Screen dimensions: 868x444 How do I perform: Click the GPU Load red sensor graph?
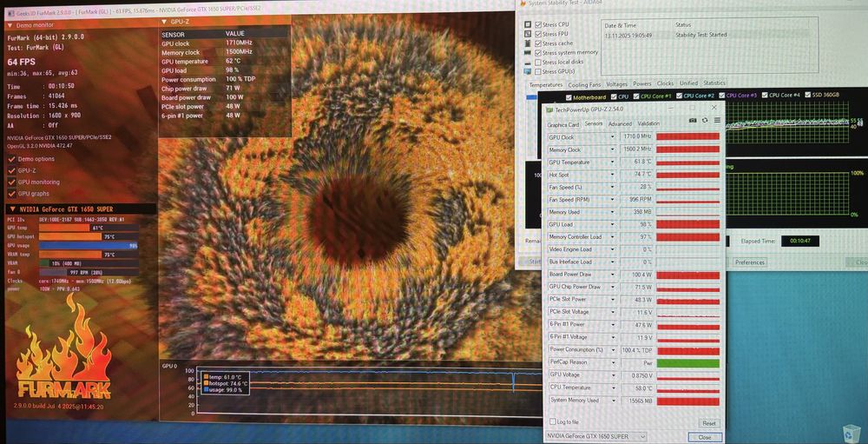688,224
